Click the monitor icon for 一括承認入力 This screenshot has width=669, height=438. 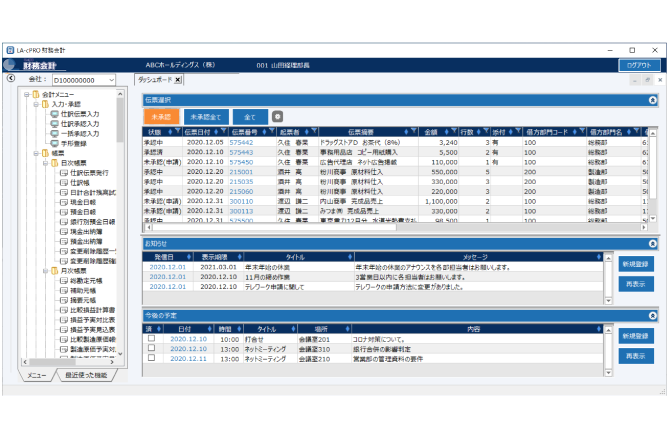tap(55, 133)
